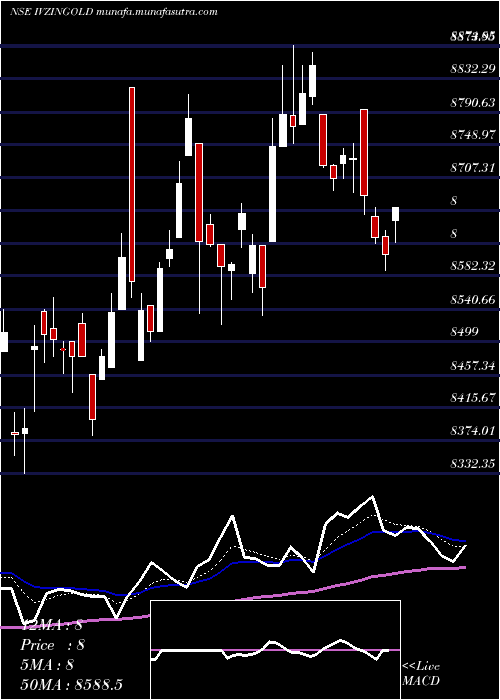This screenshot has height=700, width=500.
Task: Click the 8499 price axis label
Action: pyautogui.click(x=464, y=332)
